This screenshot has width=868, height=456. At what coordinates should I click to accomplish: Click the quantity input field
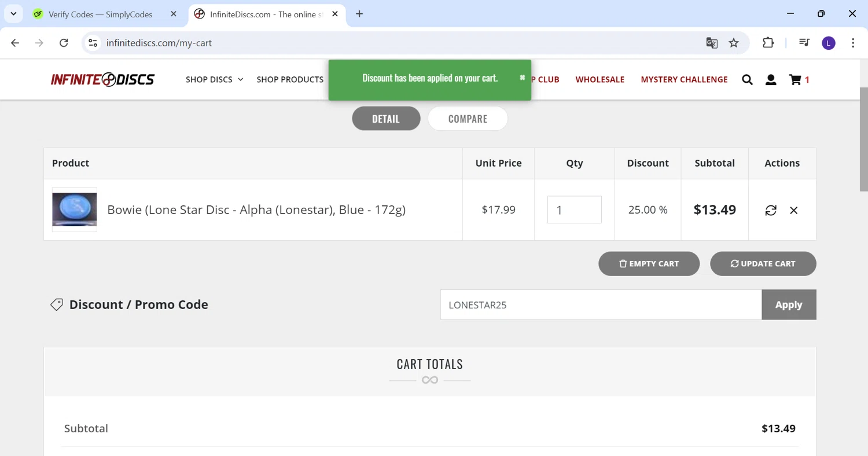coord(574,209)
